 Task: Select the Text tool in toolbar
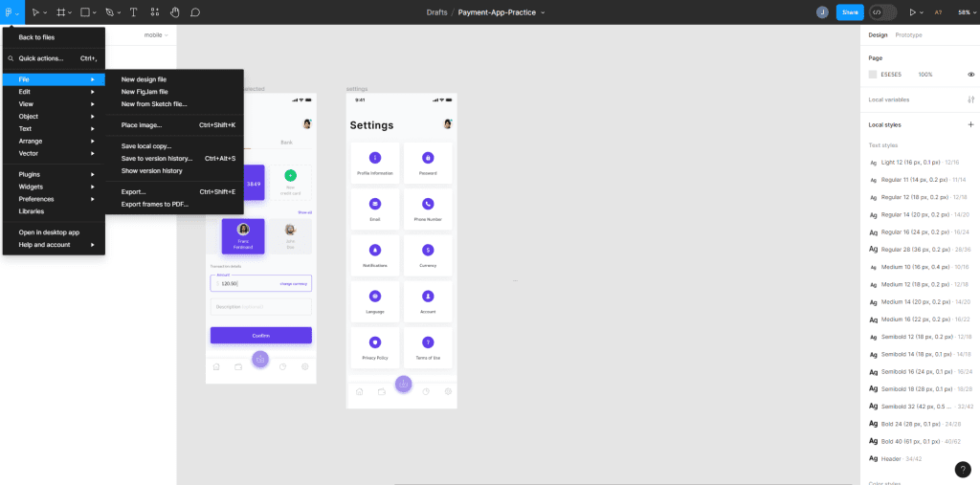133,12
